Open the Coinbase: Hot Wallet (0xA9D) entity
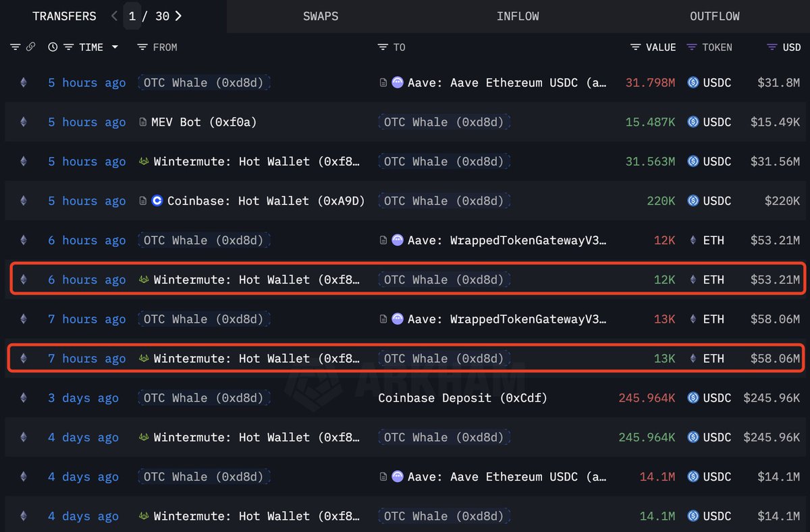Image resolution: width=810 pixels, height=532 pixels. [x=266, y=201]
